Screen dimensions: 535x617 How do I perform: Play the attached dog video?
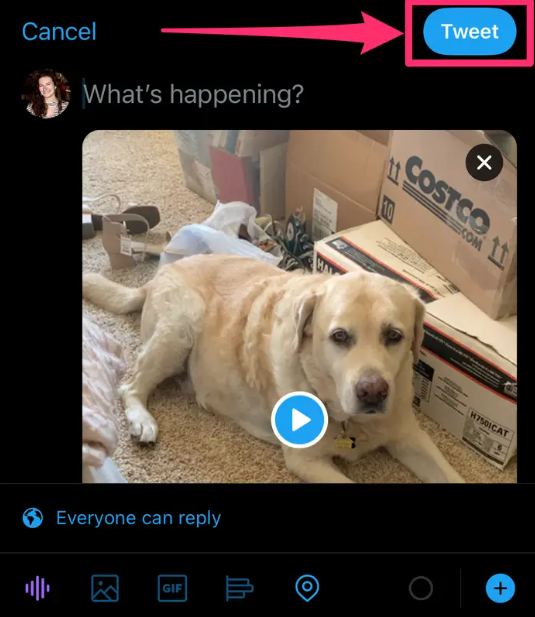(x=300, y=420)
